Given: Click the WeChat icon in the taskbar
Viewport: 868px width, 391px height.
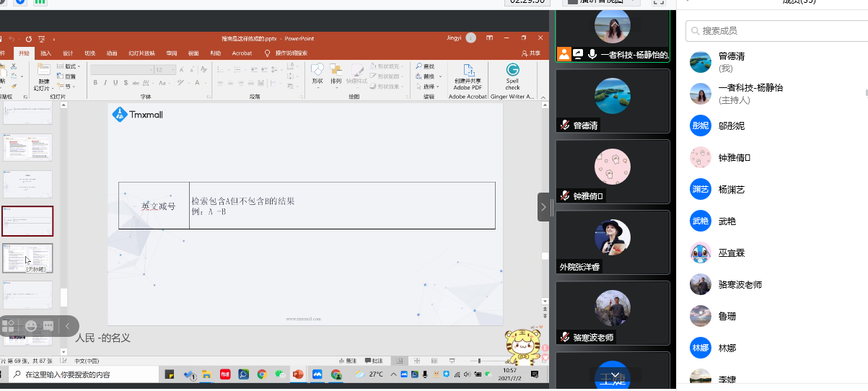Looking at the screenshot, I should point(279,374).
